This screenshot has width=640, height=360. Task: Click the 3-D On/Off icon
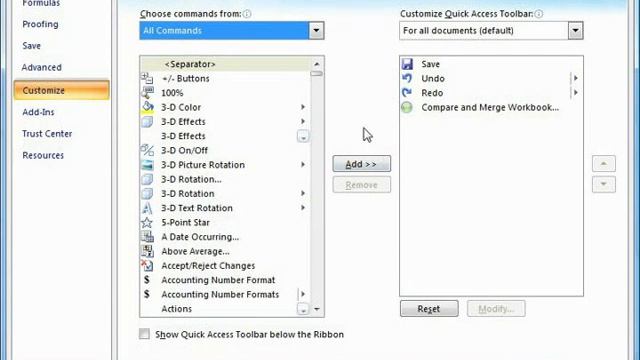click(x=147, y=150)
